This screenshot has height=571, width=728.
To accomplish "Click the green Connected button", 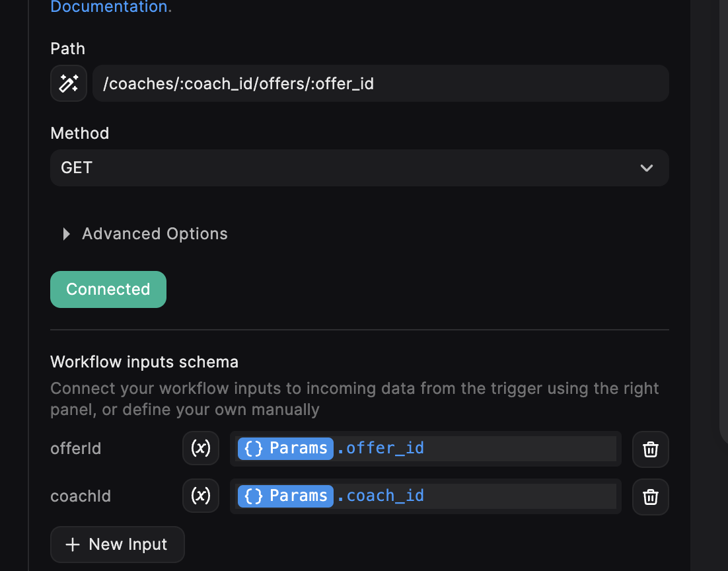I will pyautogui.click(x=108, y=289).
